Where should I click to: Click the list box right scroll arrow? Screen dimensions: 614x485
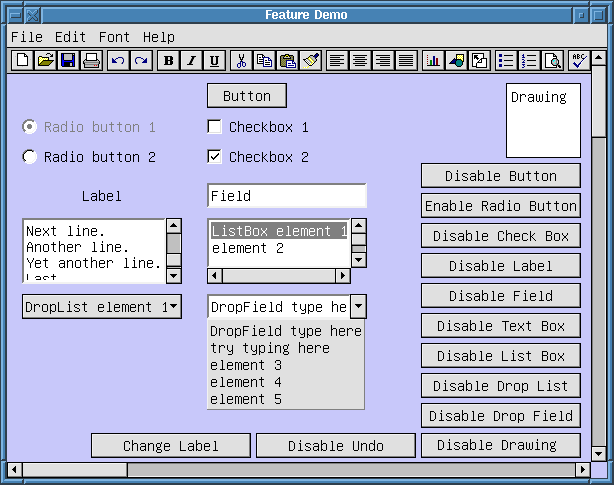click(x=343, y=276)
